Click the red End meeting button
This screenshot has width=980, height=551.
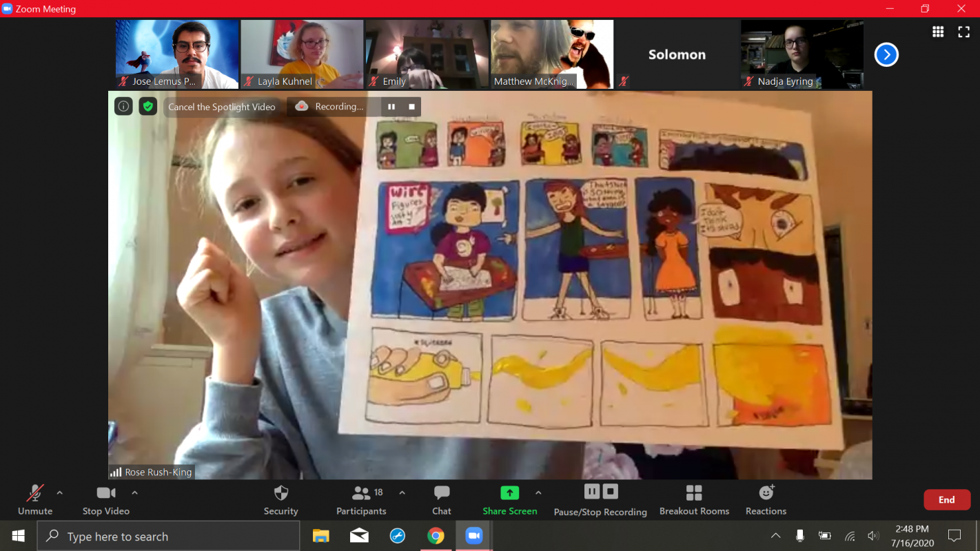(946, 500)
